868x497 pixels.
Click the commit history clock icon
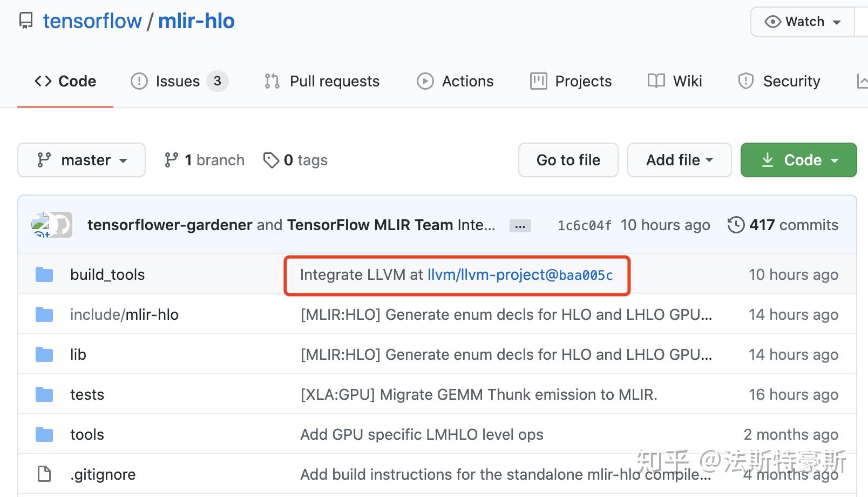click(x=736, y=225)
